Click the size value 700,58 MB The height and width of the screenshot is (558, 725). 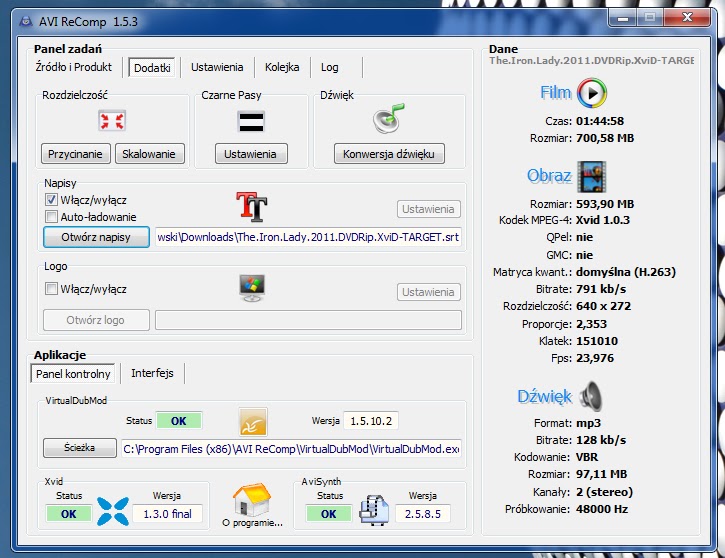[x=605, y=138]
